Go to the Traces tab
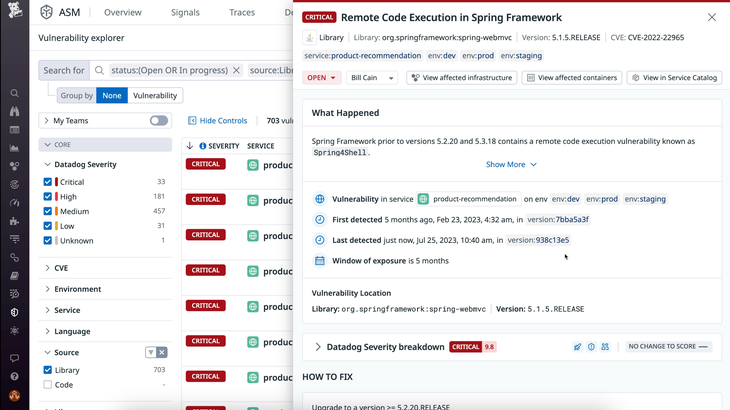Viewport: 730px width, 410px height. 242,13
